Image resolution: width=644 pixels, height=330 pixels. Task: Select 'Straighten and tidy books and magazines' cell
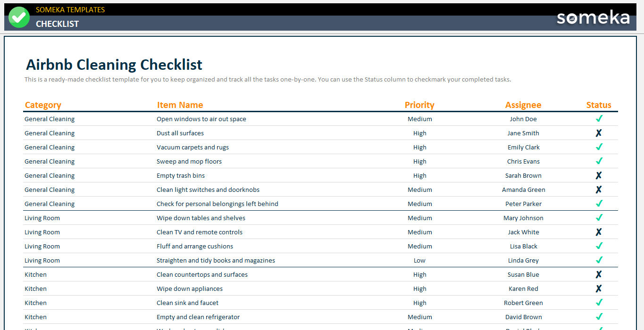(216, 261)
